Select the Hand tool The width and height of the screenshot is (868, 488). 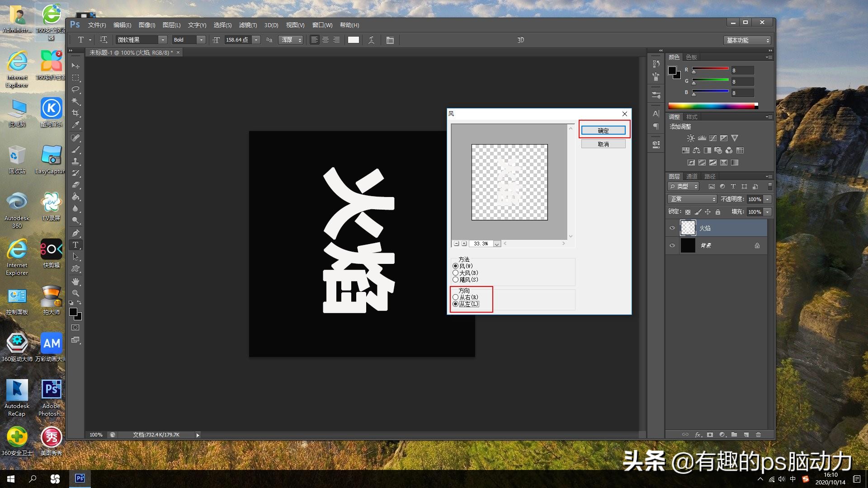75,282
